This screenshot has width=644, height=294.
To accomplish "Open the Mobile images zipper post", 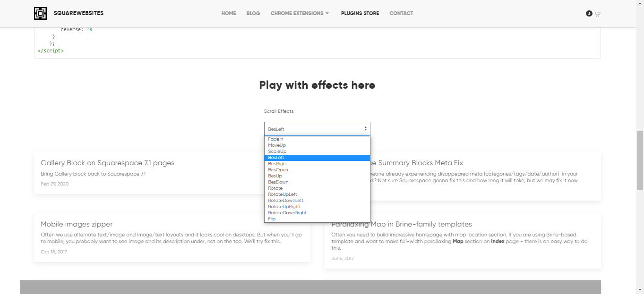I will [77, 224].
